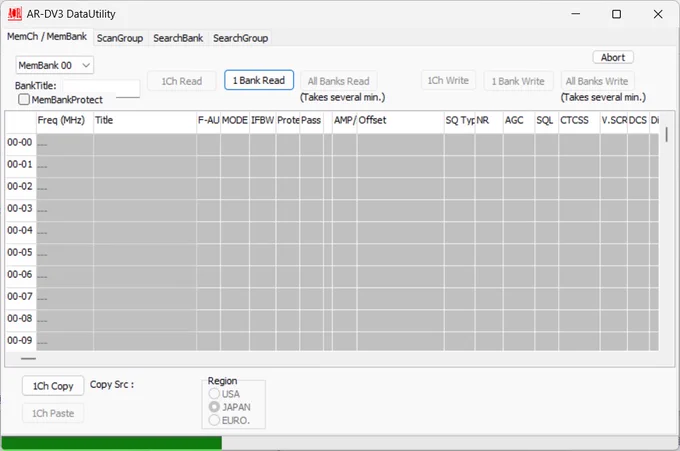
Task: Select row header 00-05
Action: (20, 253)
